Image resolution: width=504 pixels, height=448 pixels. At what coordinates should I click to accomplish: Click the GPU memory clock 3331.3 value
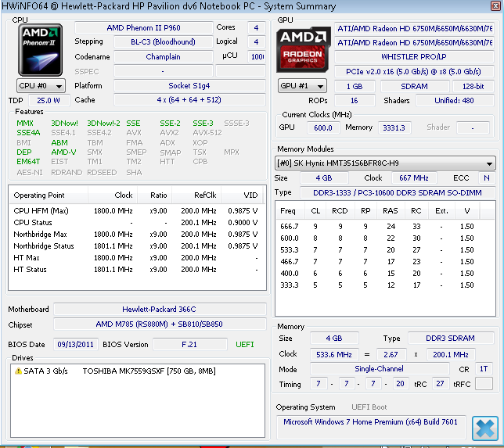click(394, 127)
